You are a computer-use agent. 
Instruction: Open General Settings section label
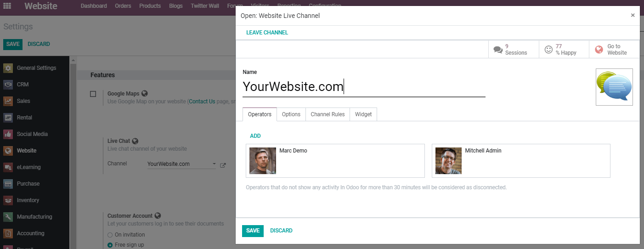(37, 68)
